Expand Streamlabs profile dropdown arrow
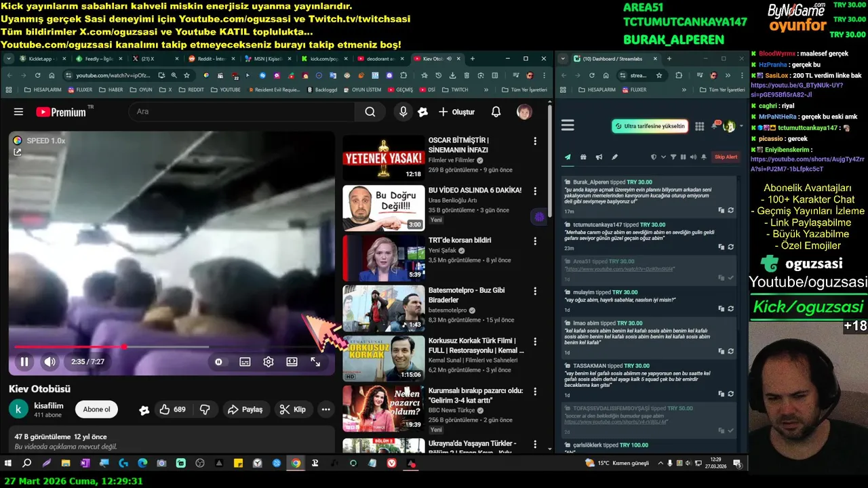Viewport: 868px width, 488px height. click(741, 126)
